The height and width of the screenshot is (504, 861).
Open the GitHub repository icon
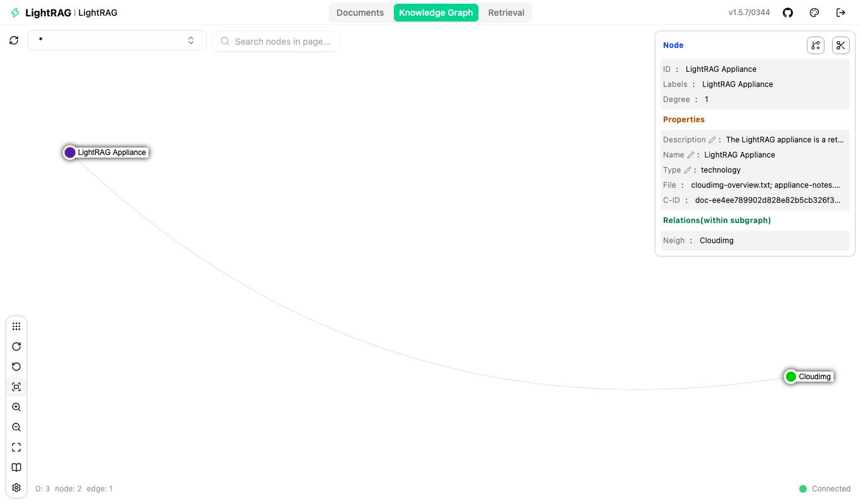click(x=788, y=13)
